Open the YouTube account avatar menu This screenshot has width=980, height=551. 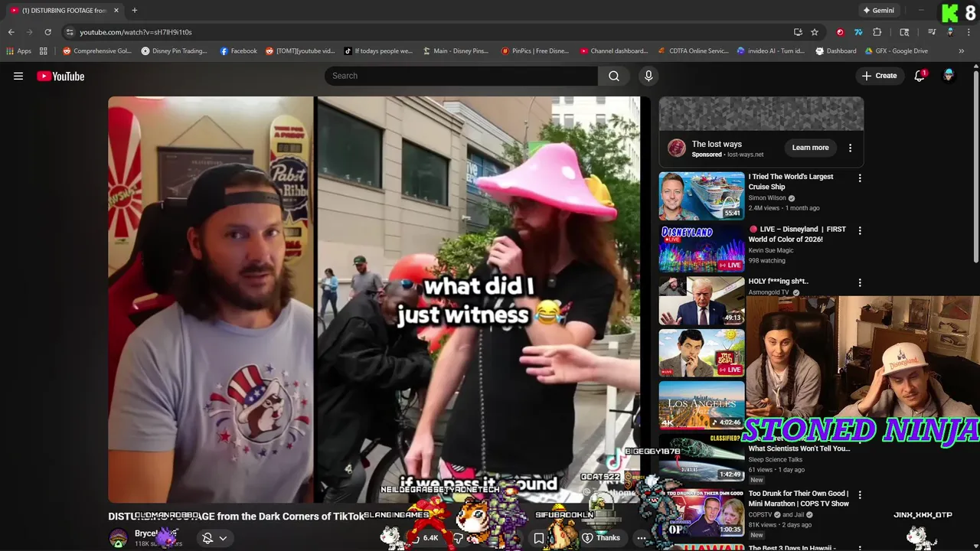click(949, 76)
